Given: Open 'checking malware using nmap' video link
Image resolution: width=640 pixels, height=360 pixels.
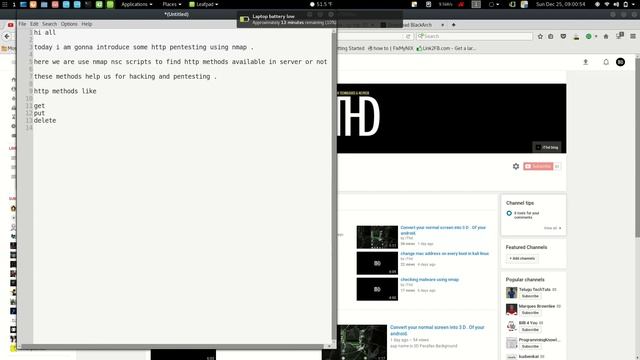Looking at the screenshot, I should [429, 280].
